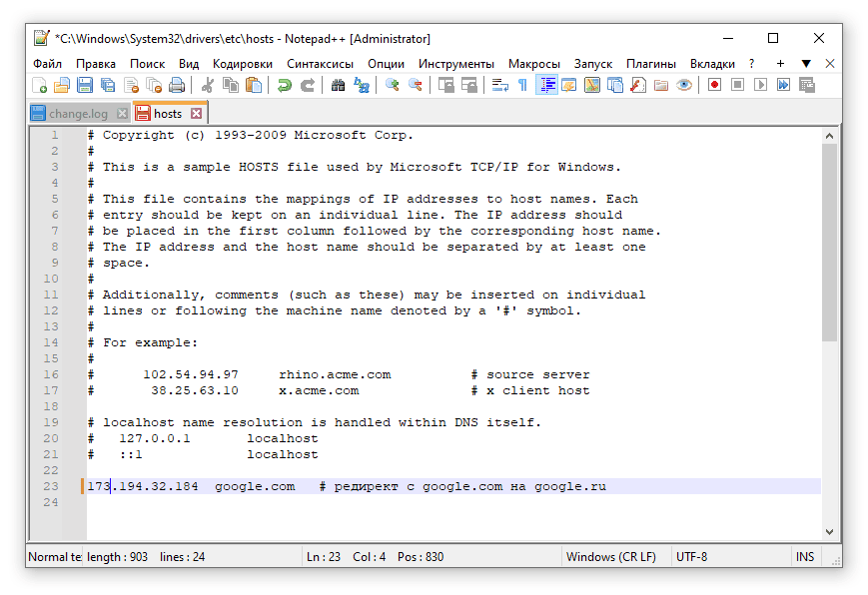Click the Windows (CR LF) line ending field
The height and width of the screenshot is (595, 868).
point(611,557)
